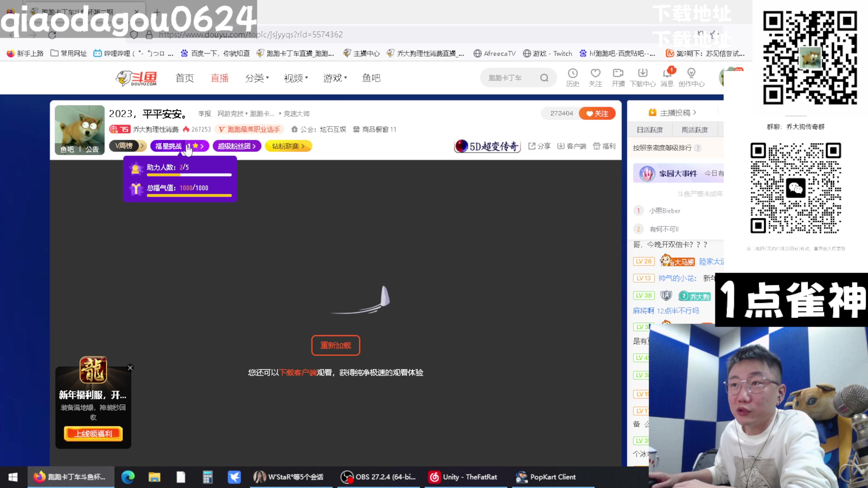Click the 下载客户端 link
Viewport: 868px width, 488px height.
coord(298,373)
